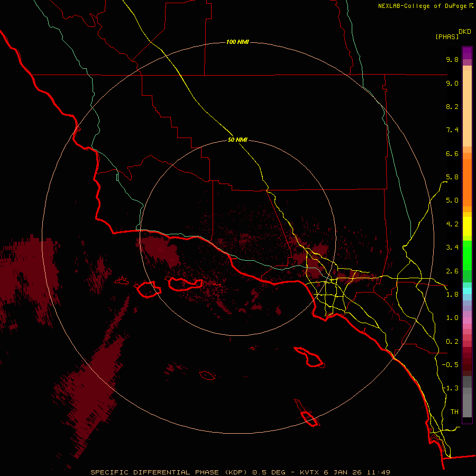Click the 5.0 scale value

[452, 200]
